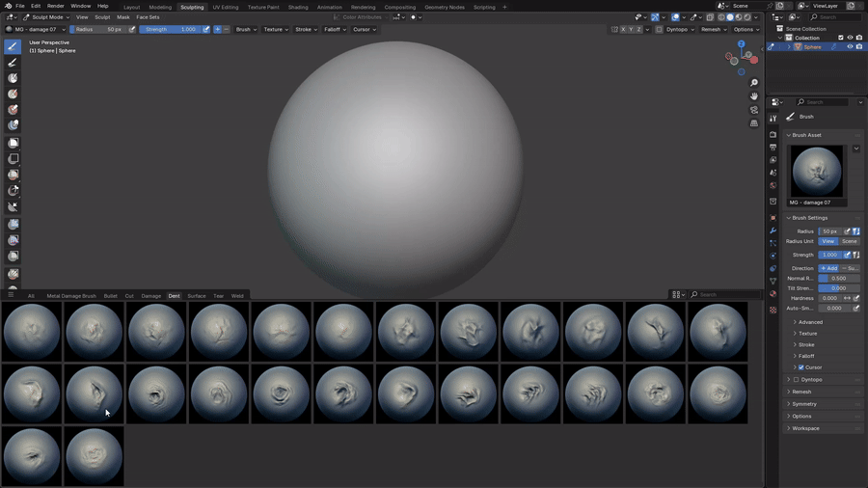Toggle X-ray display icon in viewport header
This screenshot has width=868, height=488.
710,17
